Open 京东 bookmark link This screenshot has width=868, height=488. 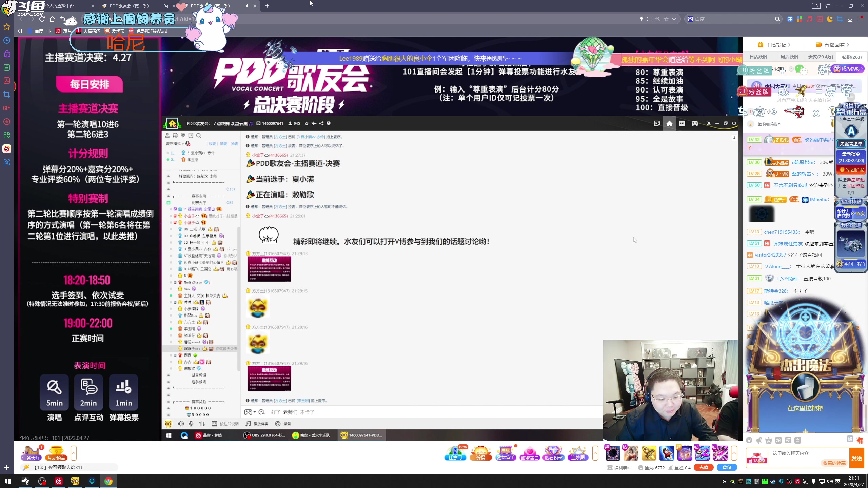[64, 31]
